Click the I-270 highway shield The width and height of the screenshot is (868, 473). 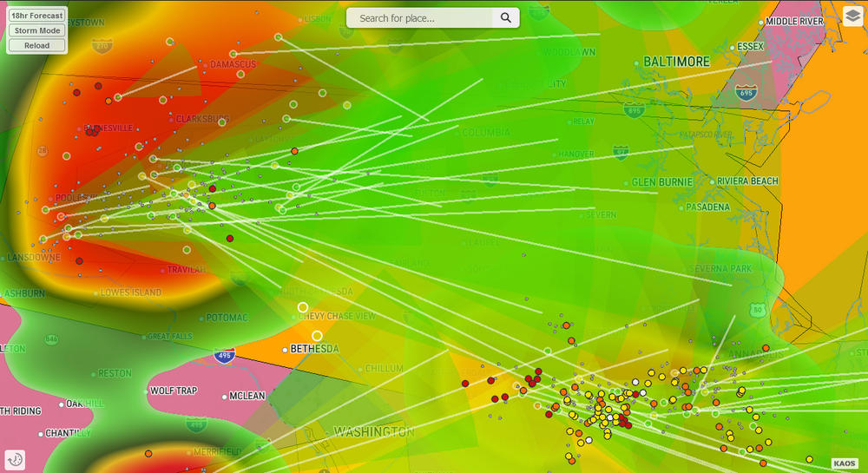pyautogui.click(x=102, y=45)
